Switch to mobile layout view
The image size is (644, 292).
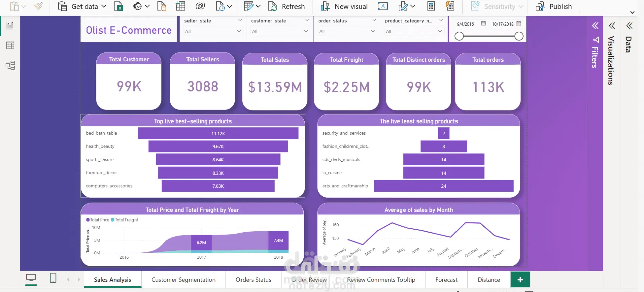pos(53,278)
